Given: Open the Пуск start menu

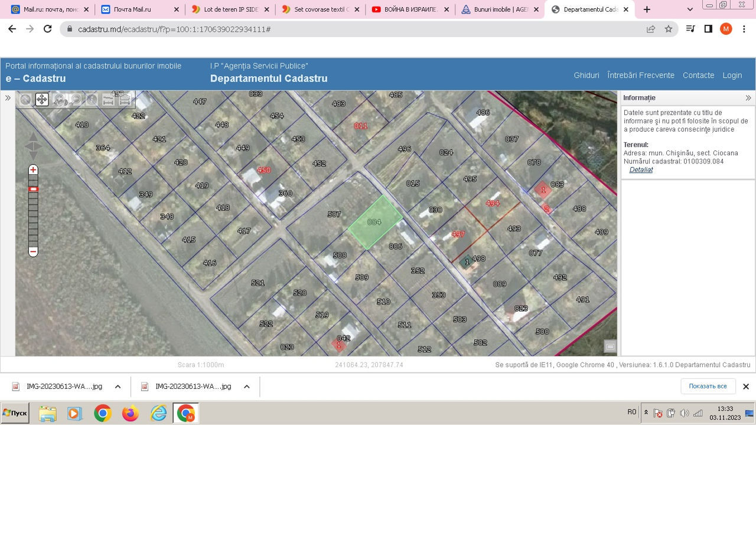Looking at the screenshot, I should point(15,413).
